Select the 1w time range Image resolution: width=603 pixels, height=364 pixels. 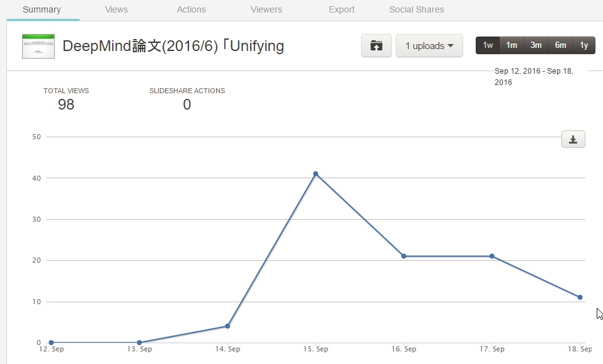(486, 45)
